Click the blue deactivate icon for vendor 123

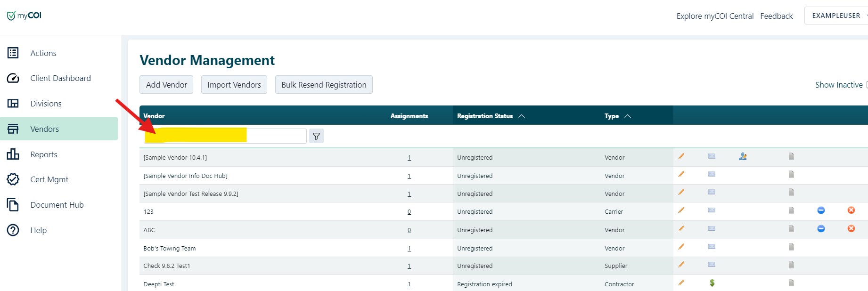click(x=821, y=210)
